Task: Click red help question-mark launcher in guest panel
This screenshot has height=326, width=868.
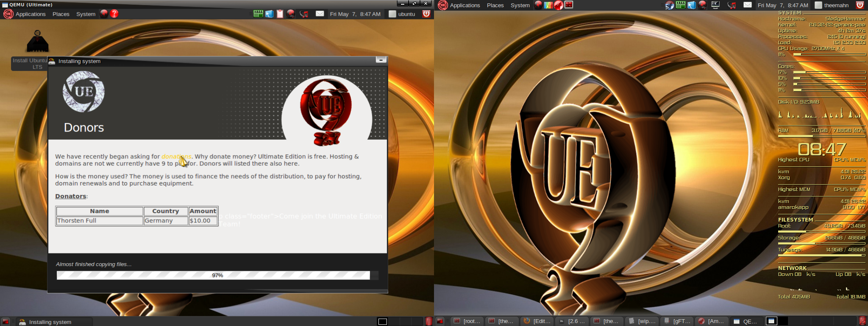Action: (x=114, y=14)
